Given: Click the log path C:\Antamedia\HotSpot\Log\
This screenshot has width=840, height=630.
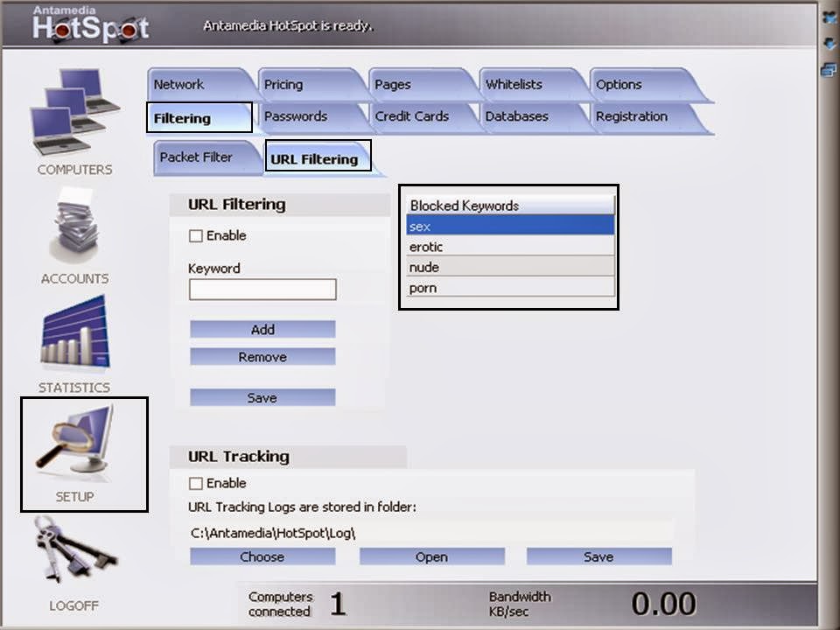Looking at the screenshot, I should [x=273, y=533].
